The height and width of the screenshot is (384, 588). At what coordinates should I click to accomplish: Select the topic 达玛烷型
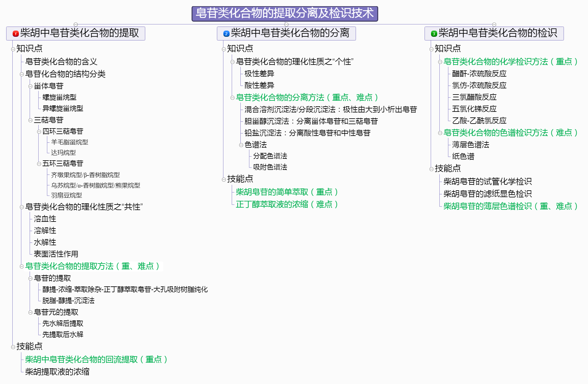click(63, 152)
